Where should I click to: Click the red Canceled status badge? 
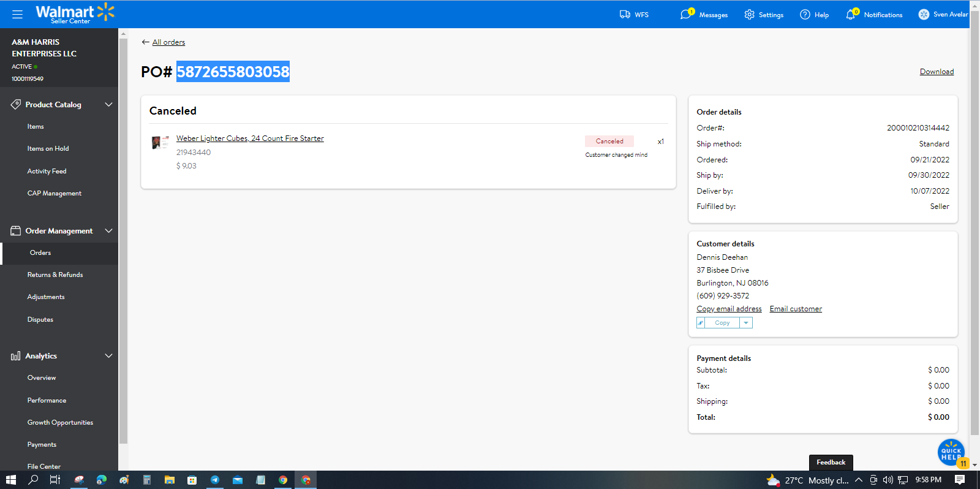(609, 141)
